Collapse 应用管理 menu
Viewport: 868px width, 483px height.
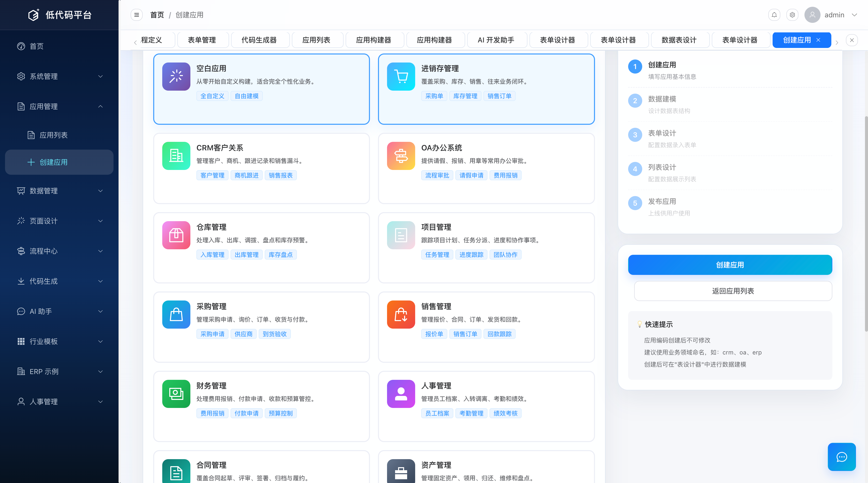59,106
